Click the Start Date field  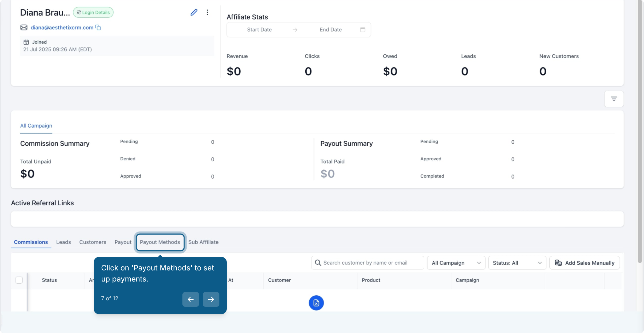(259, 30)
